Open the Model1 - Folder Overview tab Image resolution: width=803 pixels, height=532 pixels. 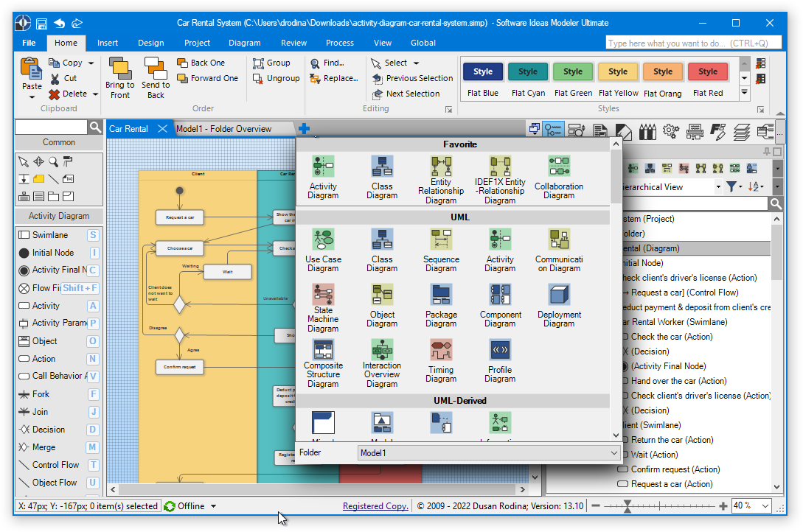[x=223, y=129]
